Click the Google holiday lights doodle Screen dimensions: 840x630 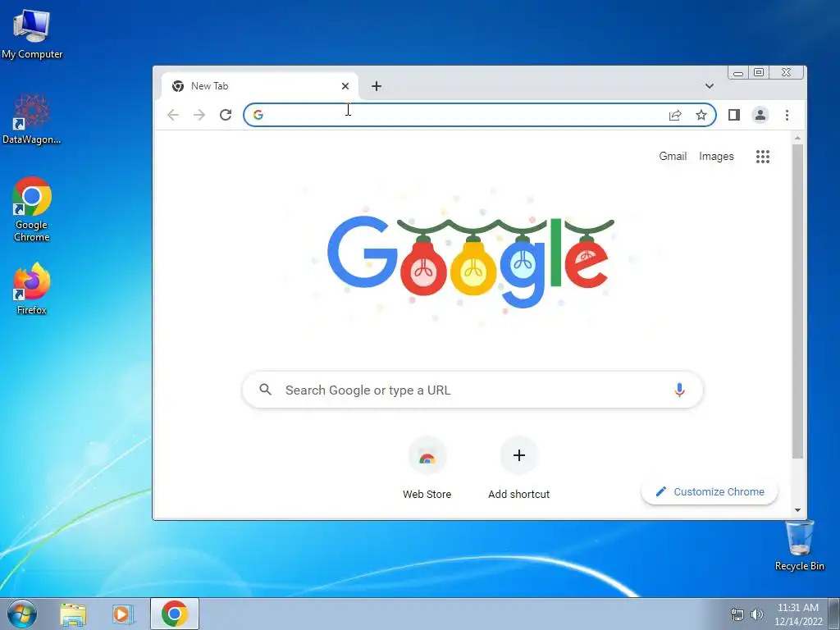coord(471,262)
